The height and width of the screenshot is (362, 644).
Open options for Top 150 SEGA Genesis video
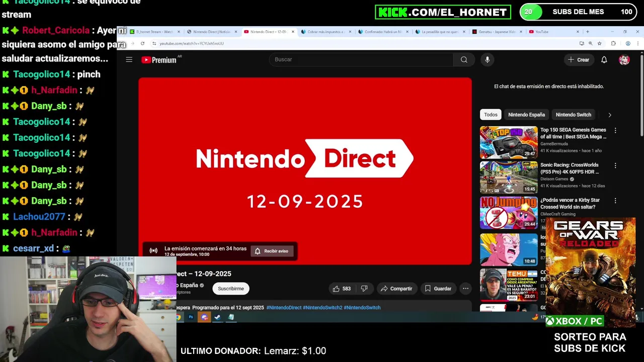click(615, 130)
